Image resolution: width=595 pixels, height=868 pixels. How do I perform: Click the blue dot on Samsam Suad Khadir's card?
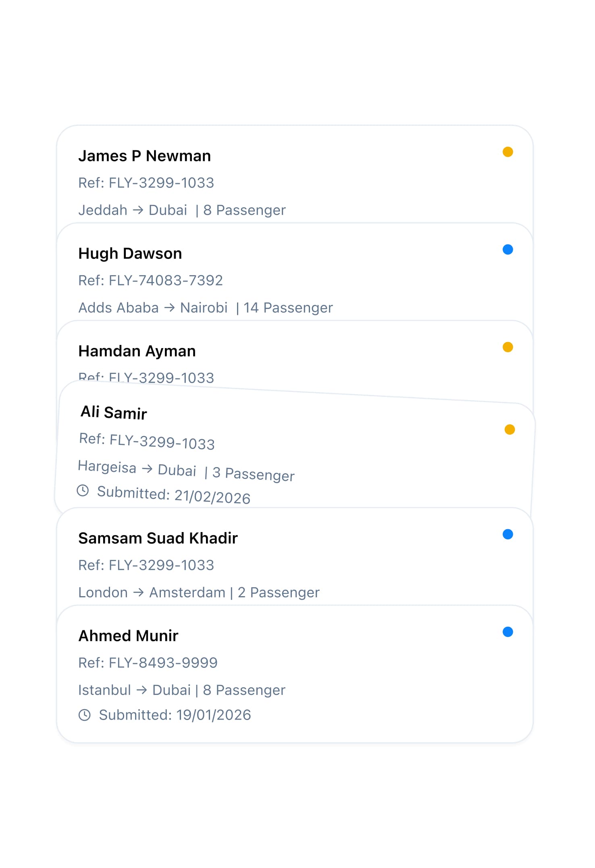point(507,534)
